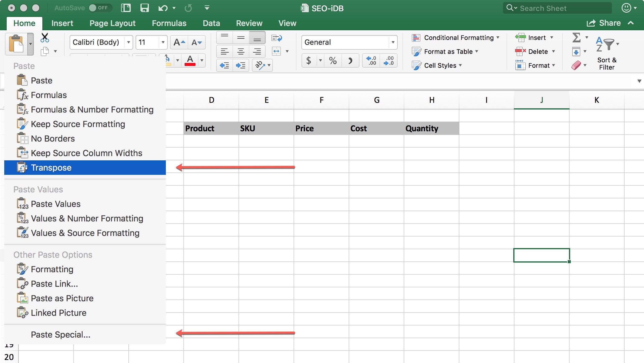Click the Save floppy disk icon
This screenshot has width=644, height=363.
tap(144, 8)
